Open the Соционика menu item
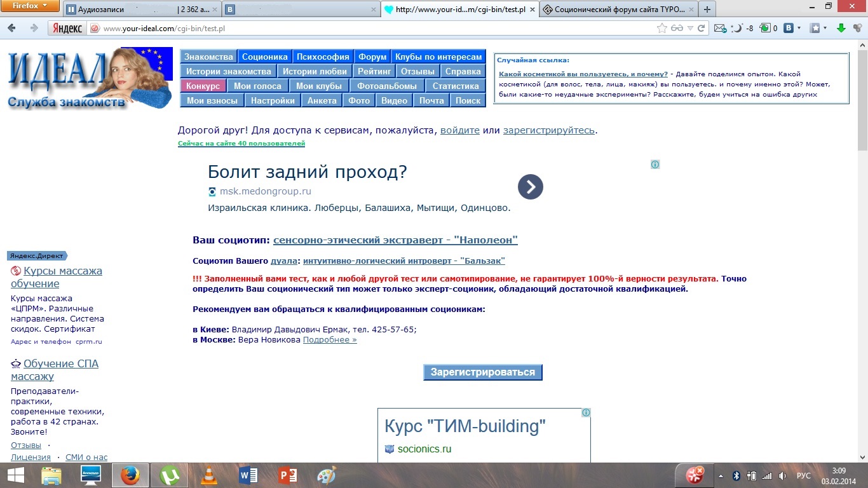The width and height of the screenshot is (868, 488). (x=264, y=57)
